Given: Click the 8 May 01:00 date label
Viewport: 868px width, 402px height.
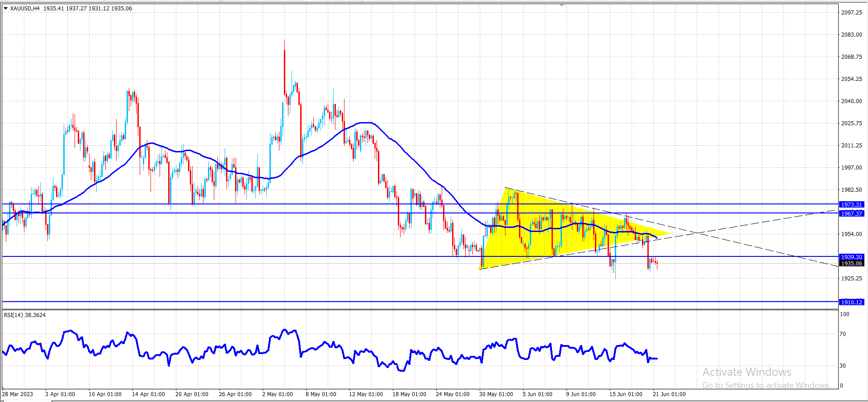Looking at the screenshot, I should (x=321, y=394).
